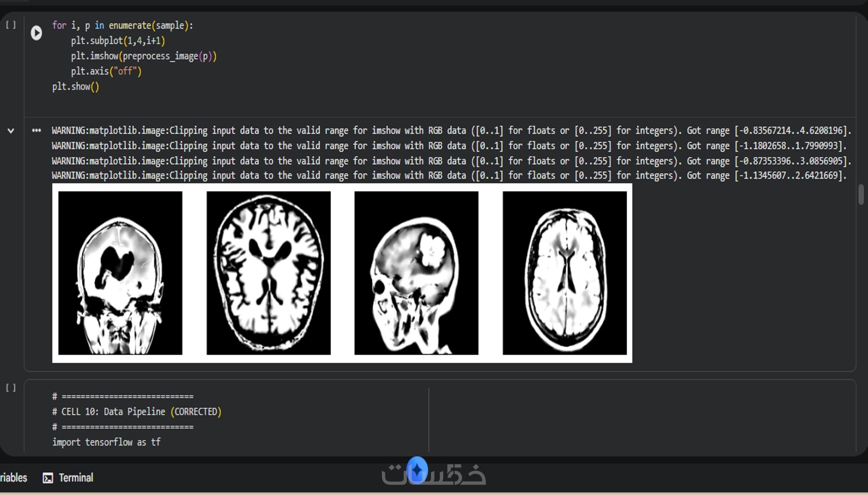
Task: Run the enumerate(sample) plotting cell
Action: coord(36,33)
